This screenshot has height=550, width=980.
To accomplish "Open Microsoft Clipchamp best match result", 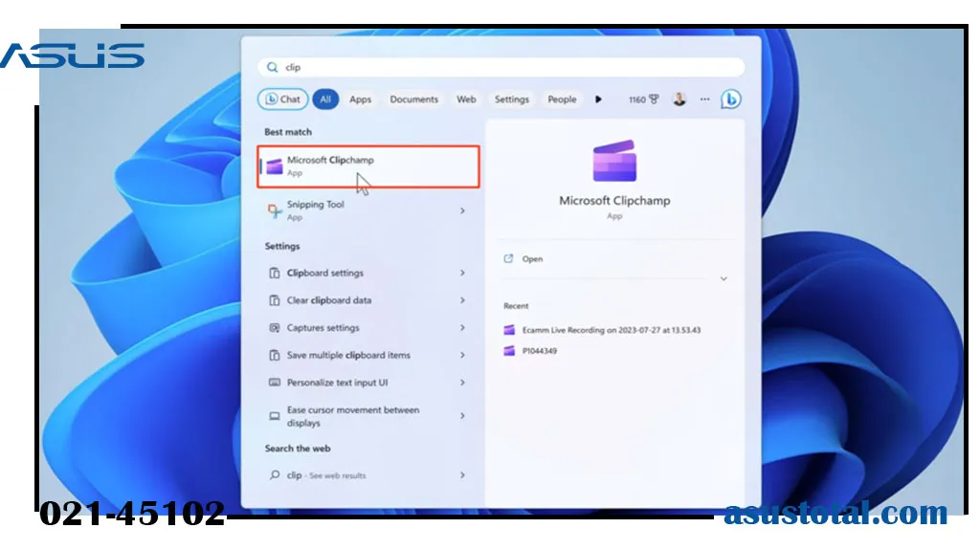I will coord(368,166).
